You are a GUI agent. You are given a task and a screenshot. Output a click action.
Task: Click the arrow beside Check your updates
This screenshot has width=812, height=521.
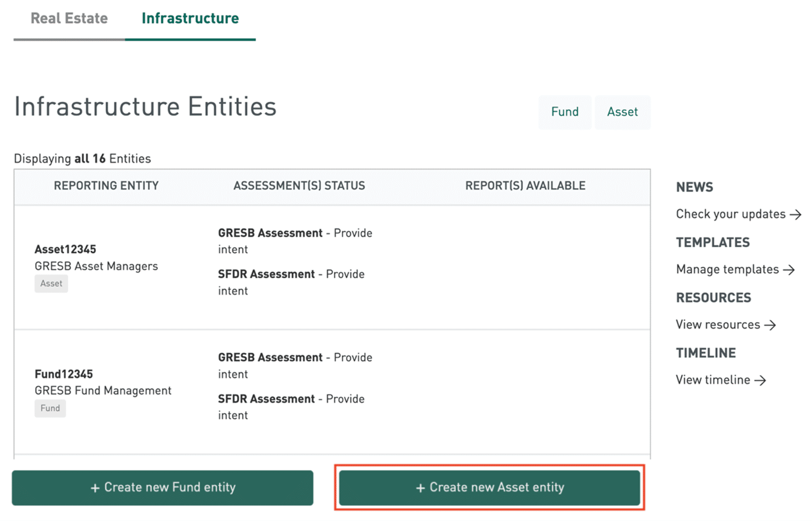pyautogui.click(x=796, y=215)
